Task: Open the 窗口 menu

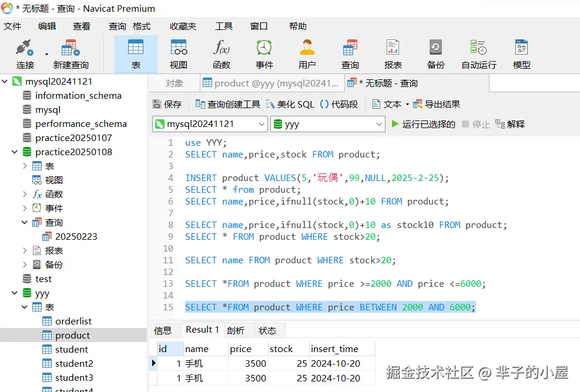Action: coord(259,26)
